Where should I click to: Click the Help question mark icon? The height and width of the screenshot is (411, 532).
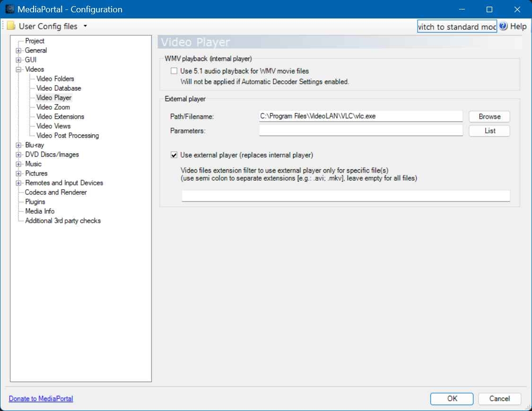tap(503, 26)
